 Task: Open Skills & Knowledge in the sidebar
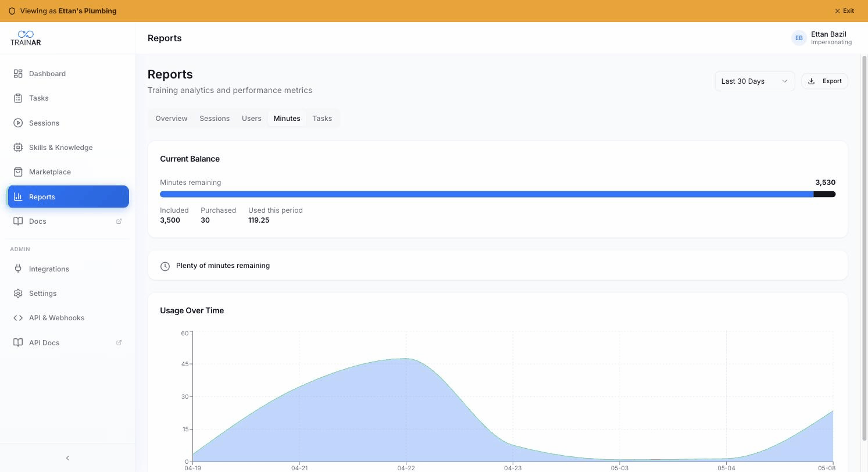[68, 148]
